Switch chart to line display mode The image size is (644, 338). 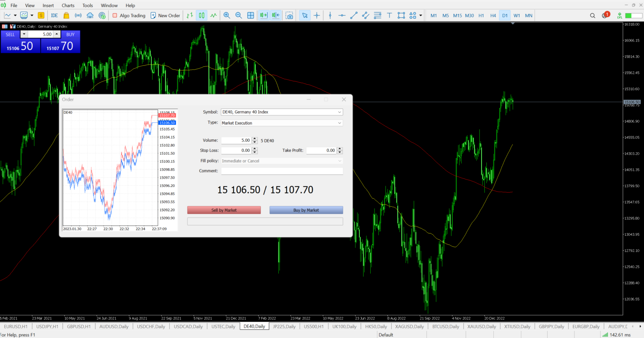pyautogui.click(x=214, y=16)
